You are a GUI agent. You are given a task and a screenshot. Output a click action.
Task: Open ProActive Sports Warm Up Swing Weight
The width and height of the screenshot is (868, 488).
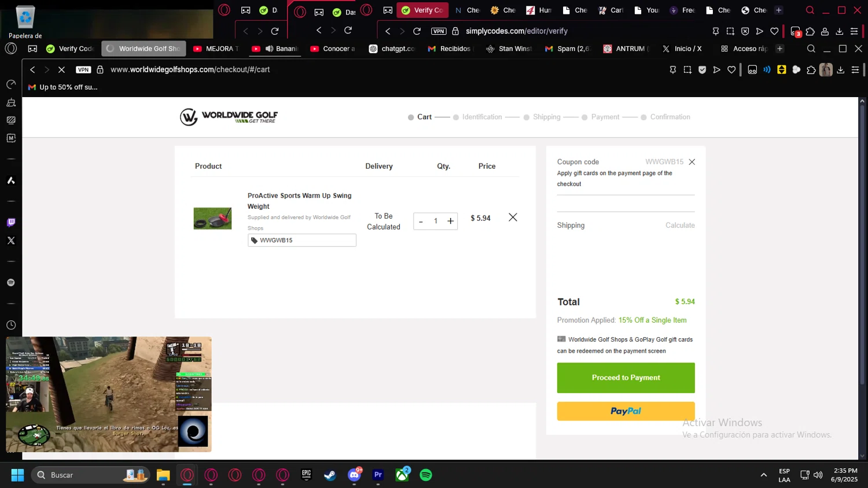[299, 201]
